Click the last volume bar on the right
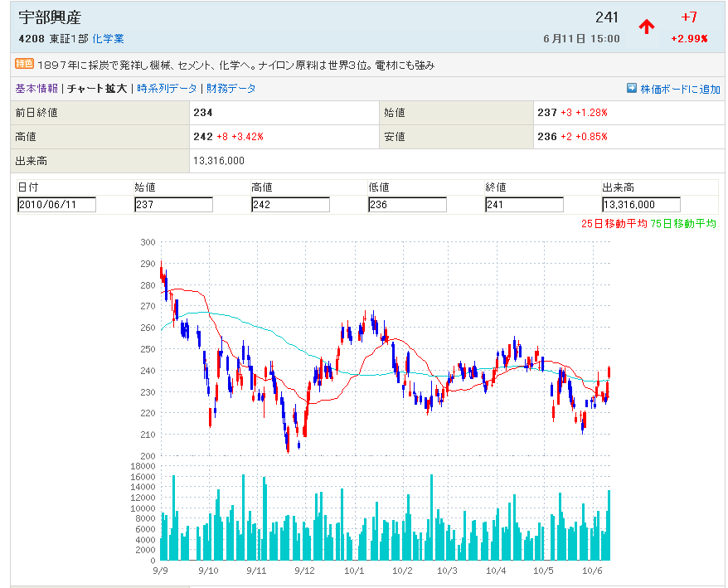 click(x=609, y=525)
